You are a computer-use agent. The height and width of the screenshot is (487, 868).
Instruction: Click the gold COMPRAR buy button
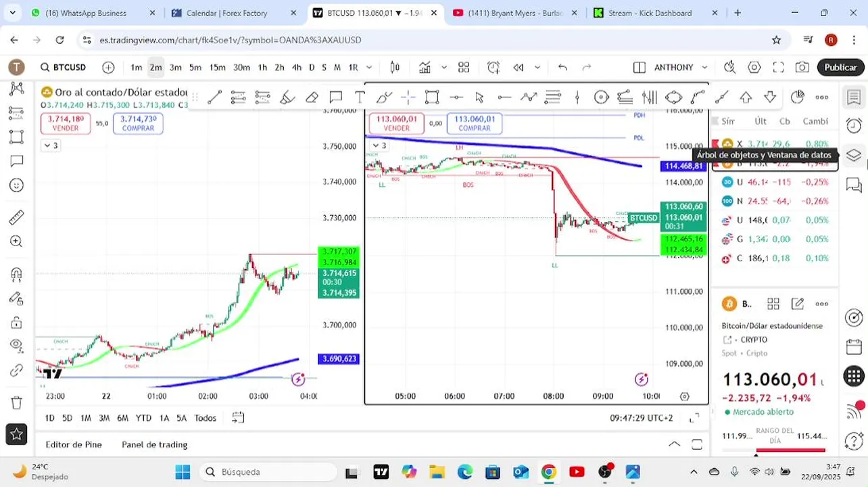tap(139, 123)
